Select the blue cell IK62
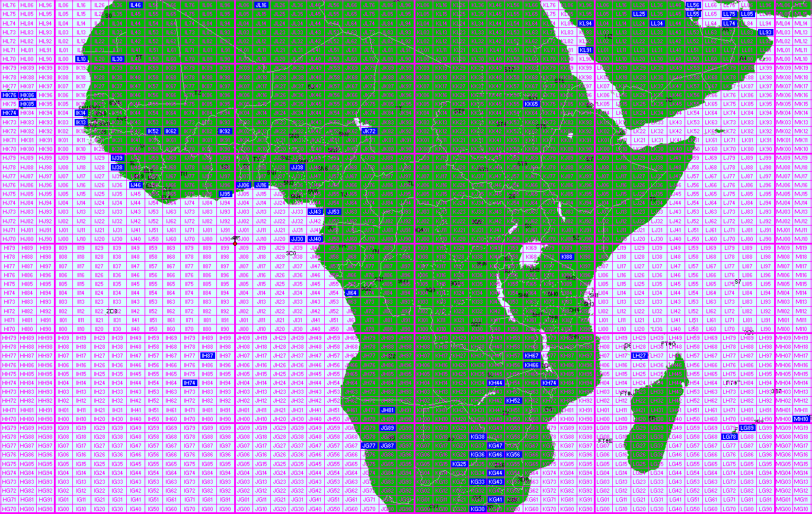Image resolution: width=812 pixels, height=514 pixels. click(x=171, y=131)
